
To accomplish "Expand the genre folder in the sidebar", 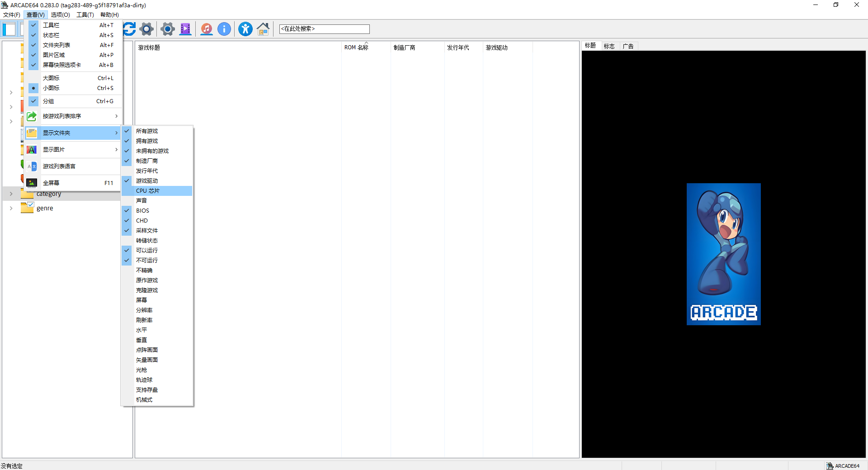I will 11,208.
